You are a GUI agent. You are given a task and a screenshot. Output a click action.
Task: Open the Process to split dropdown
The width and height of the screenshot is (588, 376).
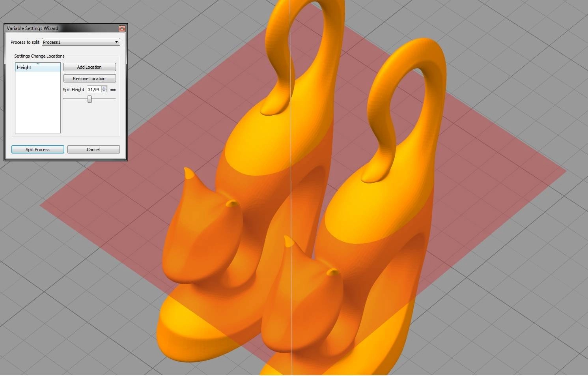coord(81,42)
